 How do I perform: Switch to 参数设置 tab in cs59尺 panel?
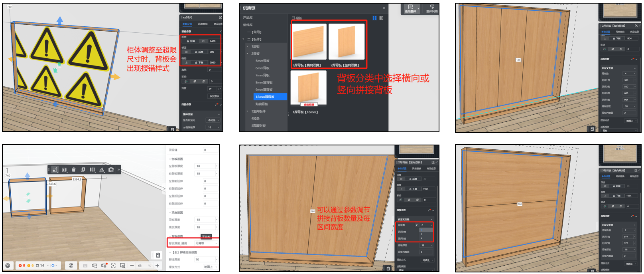click(187, 24)
